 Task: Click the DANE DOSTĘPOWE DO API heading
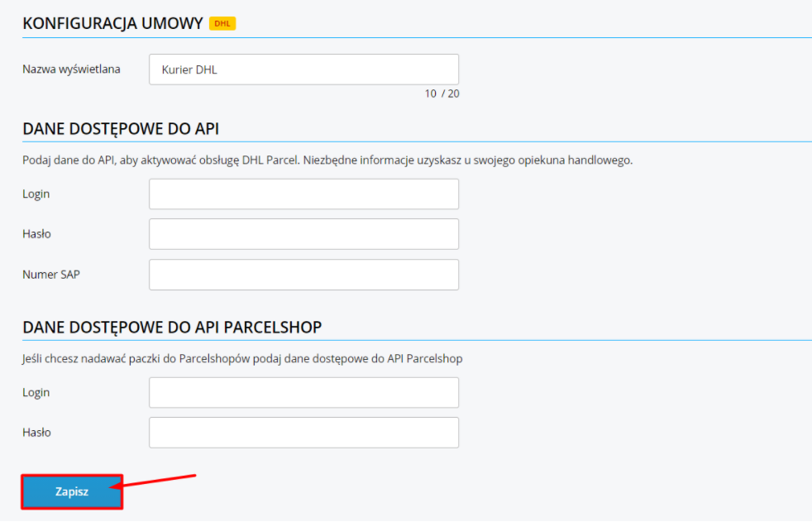tap(121, 128)
